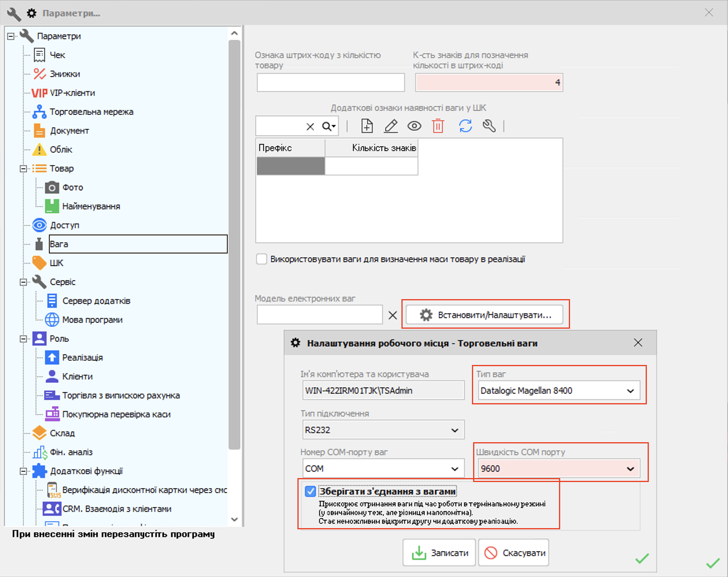Viewport: 728px width, 577px height.
Task: Open the search magnifier dropdown
Action: tap(329, 127)
